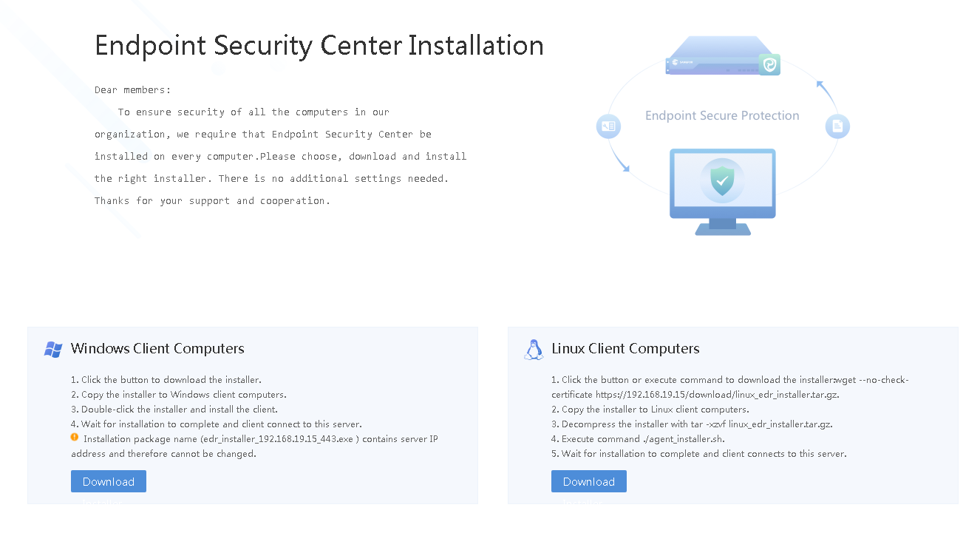Click the Endpoint Secure Protection label
The width and height of the screenshot is (980, 533).
pos(722,115)
